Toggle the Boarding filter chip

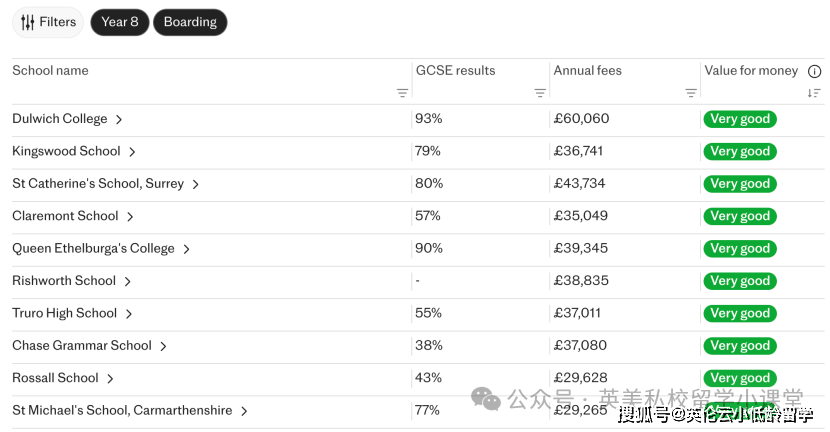[x=190, y=22]
